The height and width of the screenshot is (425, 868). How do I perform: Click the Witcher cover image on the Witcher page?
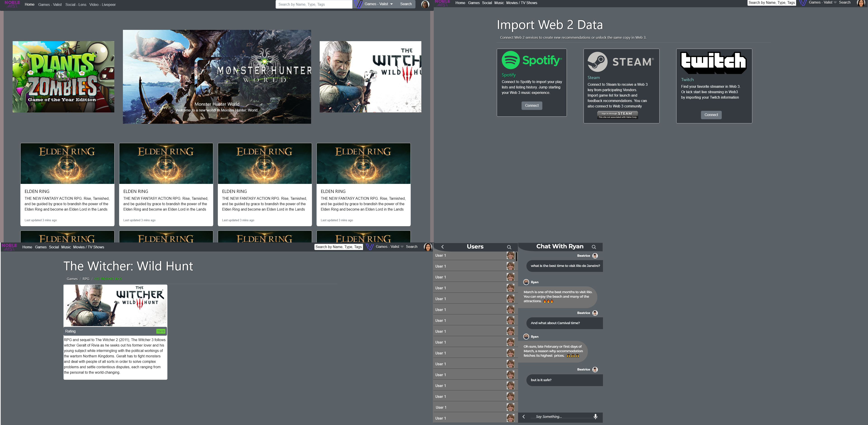coord(115,306)
